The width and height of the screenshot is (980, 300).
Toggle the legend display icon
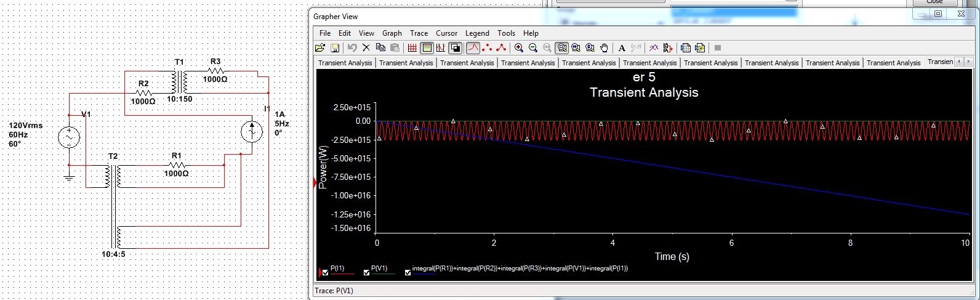427,48
